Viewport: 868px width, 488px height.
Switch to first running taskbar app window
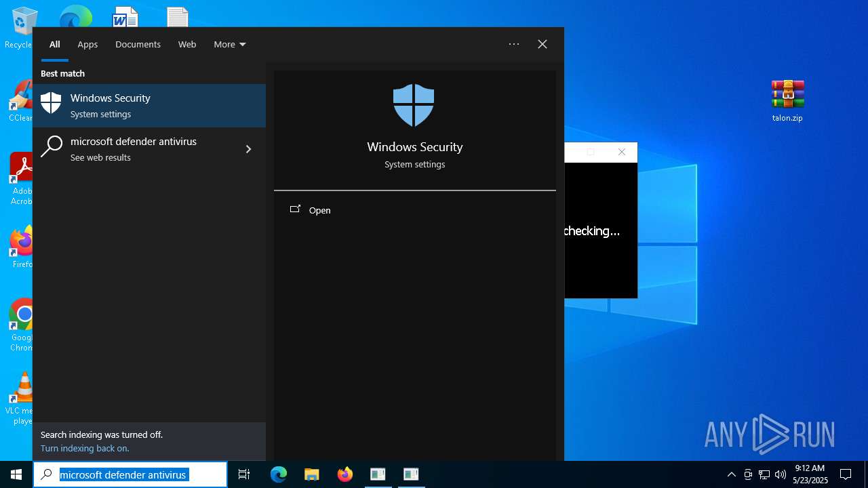click(378, 474)
